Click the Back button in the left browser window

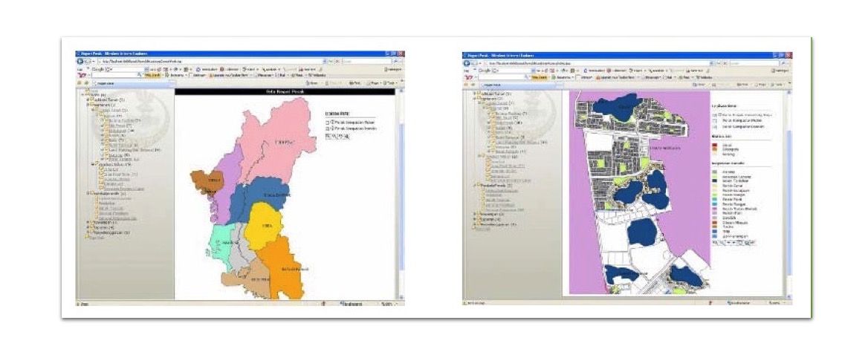[x=80, y=61]
